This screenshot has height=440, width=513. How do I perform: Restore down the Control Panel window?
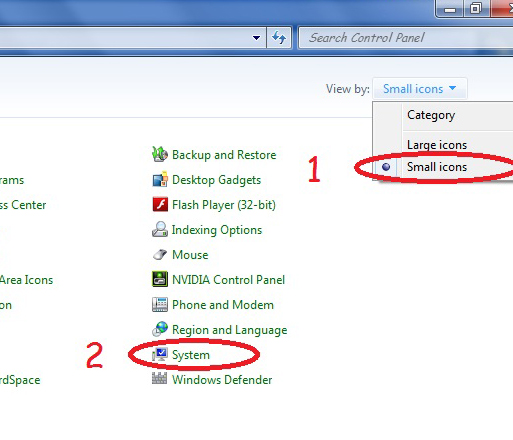tap(476, 8)
